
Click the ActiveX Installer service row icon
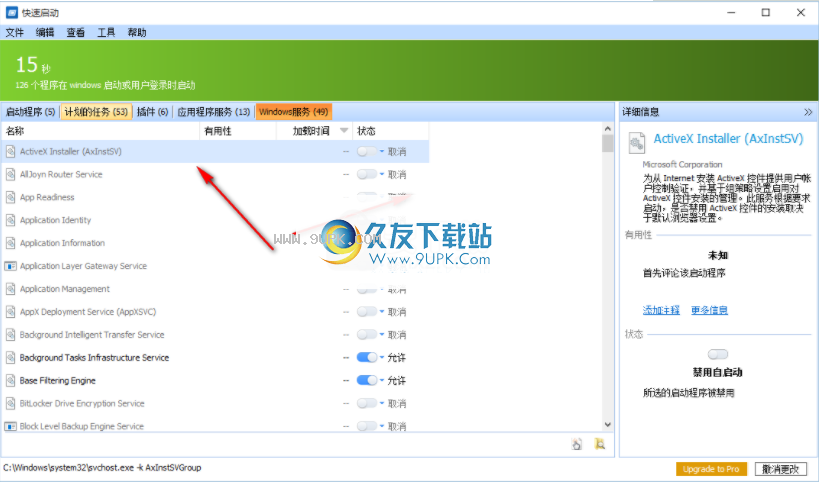[10, 151]
